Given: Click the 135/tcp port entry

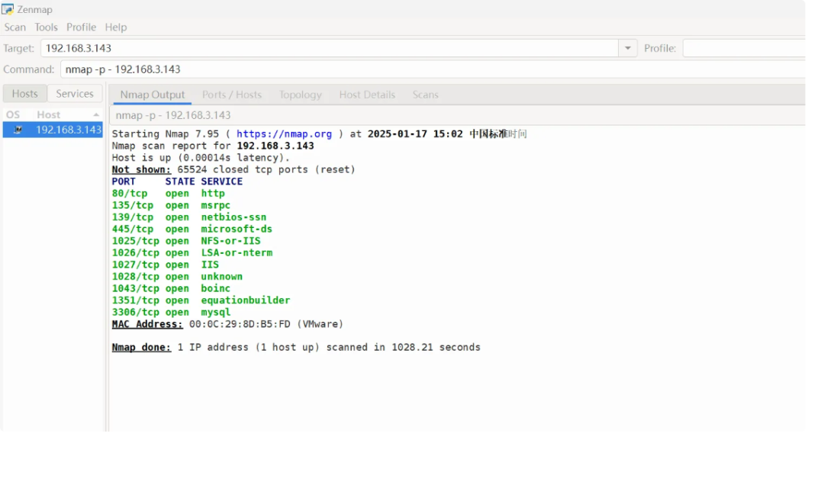Looking at the screenshot, I should point(133,205).
